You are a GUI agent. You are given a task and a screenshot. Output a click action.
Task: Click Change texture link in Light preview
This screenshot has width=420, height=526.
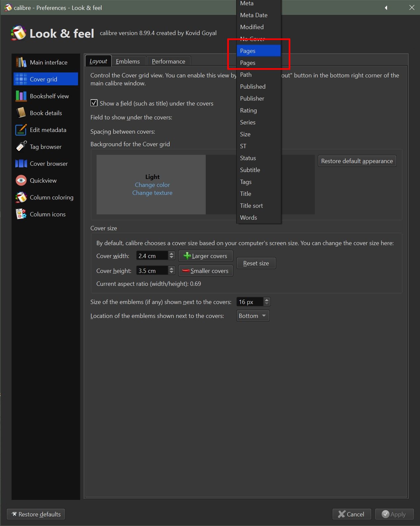(152, 193)
